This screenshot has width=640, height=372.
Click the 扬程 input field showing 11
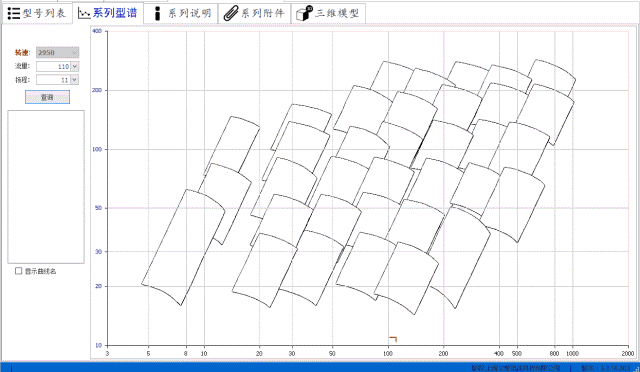click(53, 80)
